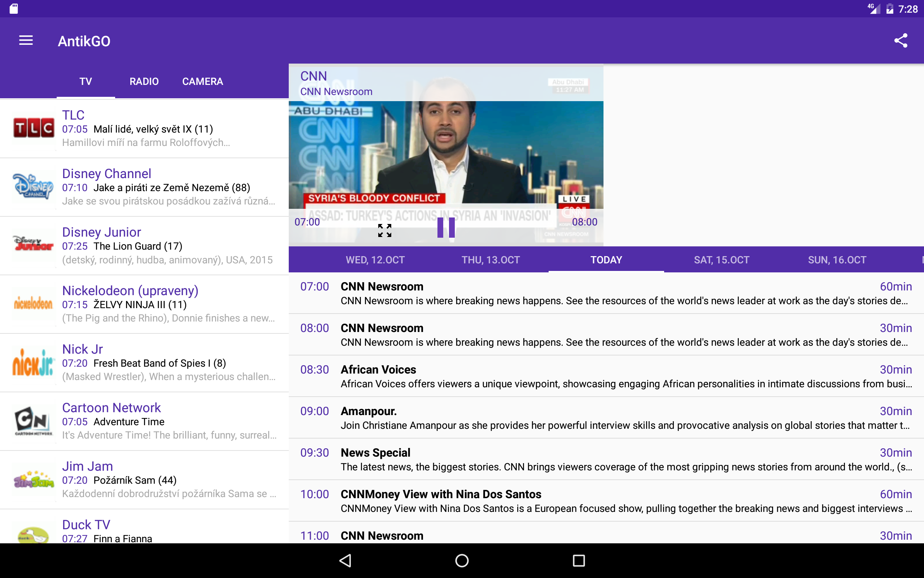Open the Jim Jam channel title
The width and height of the screenshot is (924, 578).
87,466
